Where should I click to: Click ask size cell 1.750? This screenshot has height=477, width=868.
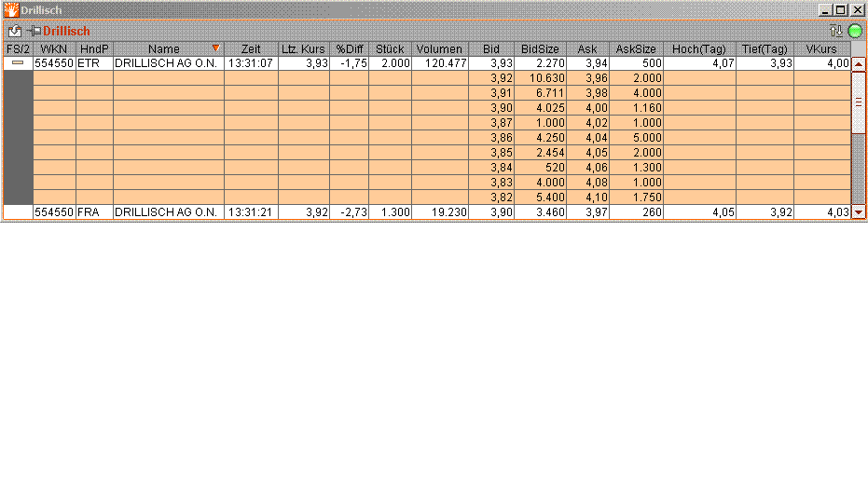click(x=637, y=198)
